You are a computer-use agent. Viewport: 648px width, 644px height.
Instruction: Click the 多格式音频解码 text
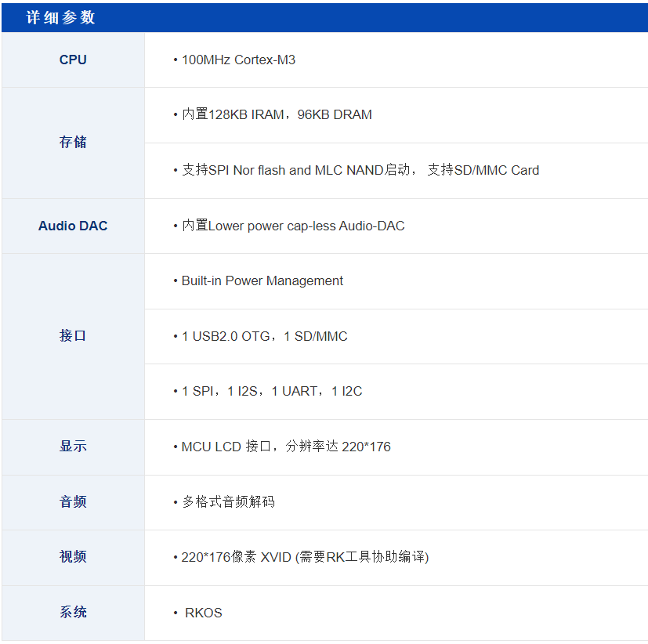click(229, 501)
